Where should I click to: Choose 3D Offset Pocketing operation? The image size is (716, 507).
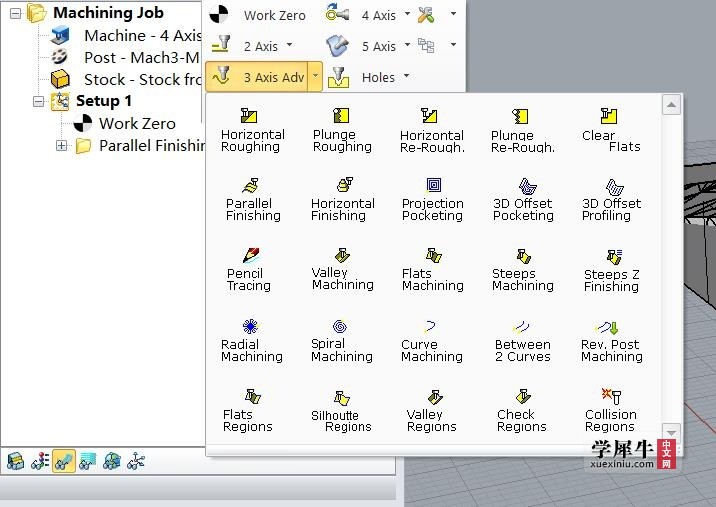coord(523,200)
